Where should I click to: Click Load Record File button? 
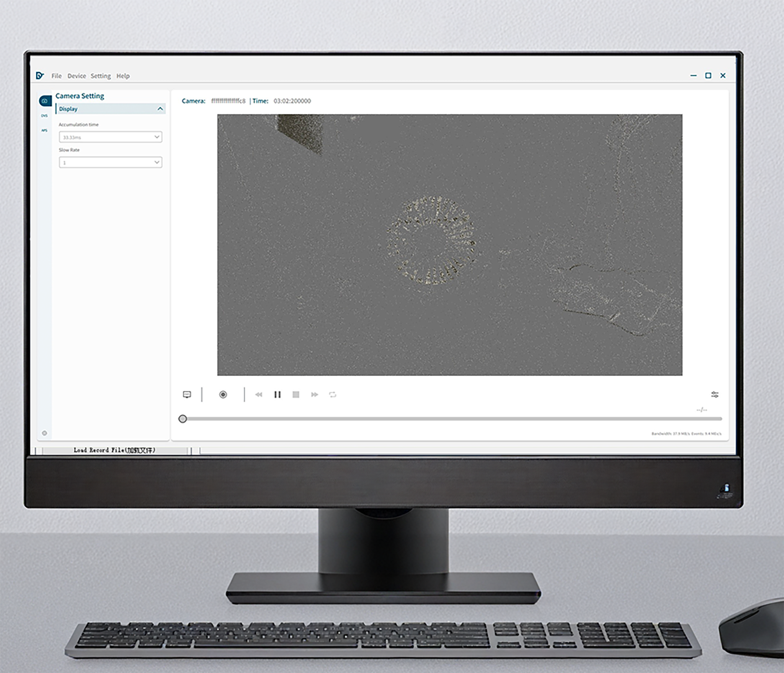point(114,450)
